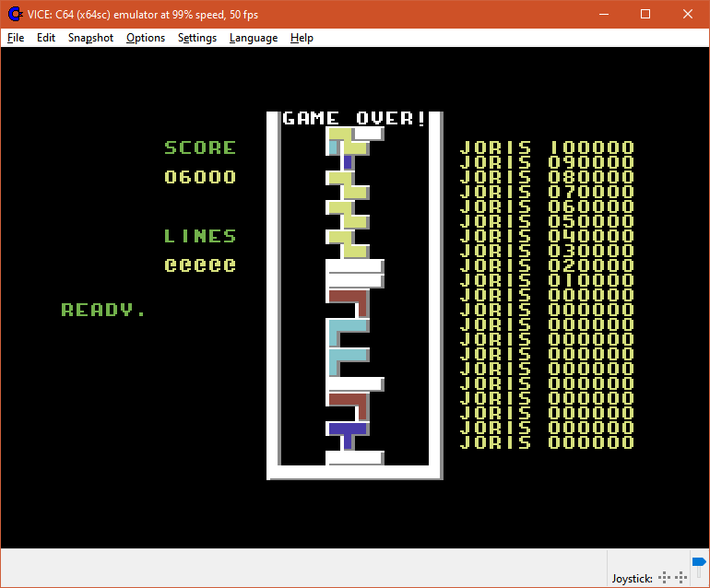The image size is (710, 588).
Task: Open the Language menu
Action: pos(254,38)
